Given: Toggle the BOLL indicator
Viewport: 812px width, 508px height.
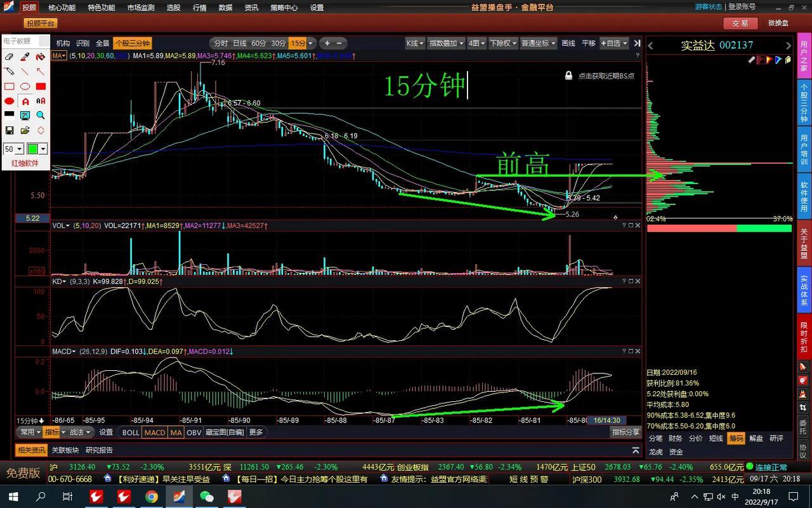Looking at the screenshot, I should click(131, 432).
